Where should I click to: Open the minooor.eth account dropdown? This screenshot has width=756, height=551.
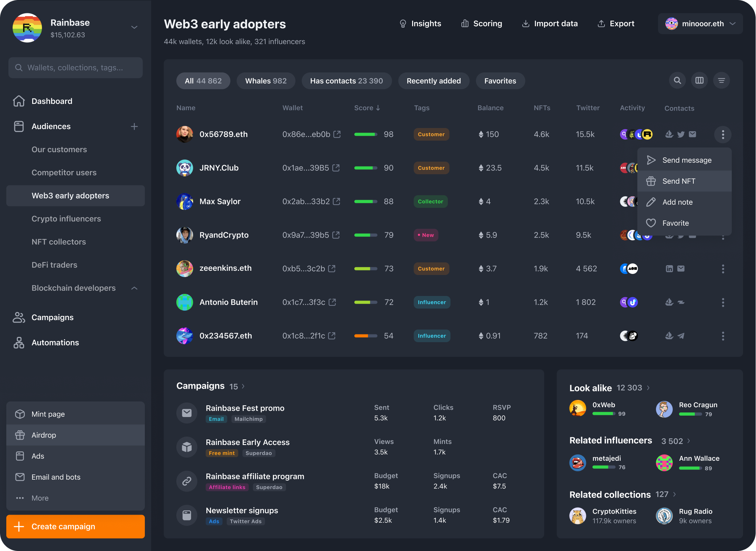(700, 24)
